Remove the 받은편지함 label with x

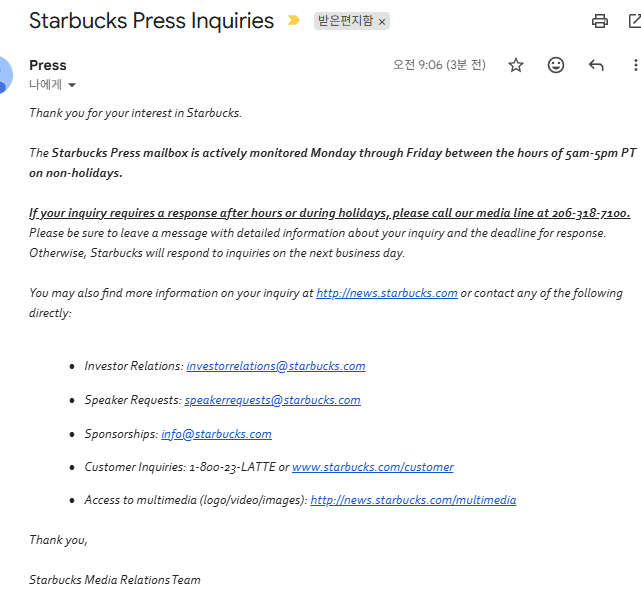(382, 22)
